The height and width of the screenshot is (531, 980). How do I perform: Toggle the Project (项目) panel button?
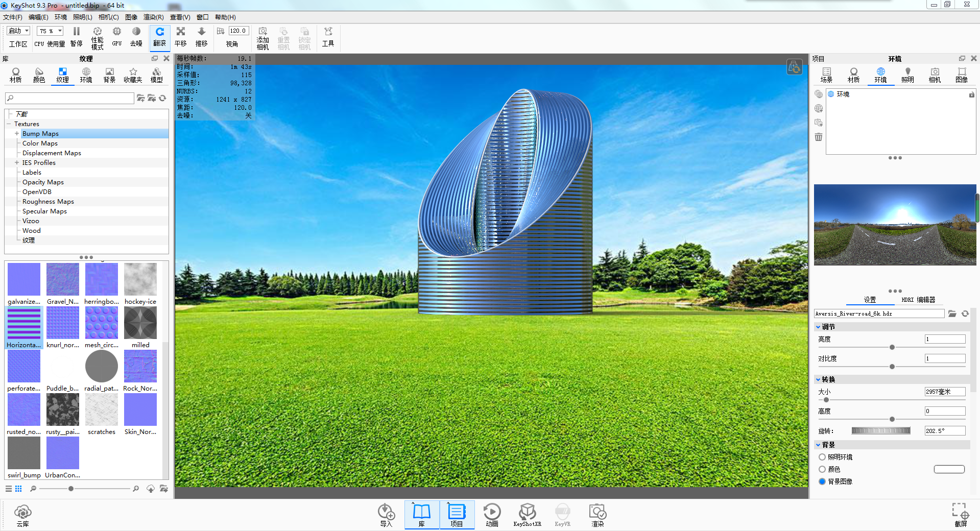tap(457, 515)
